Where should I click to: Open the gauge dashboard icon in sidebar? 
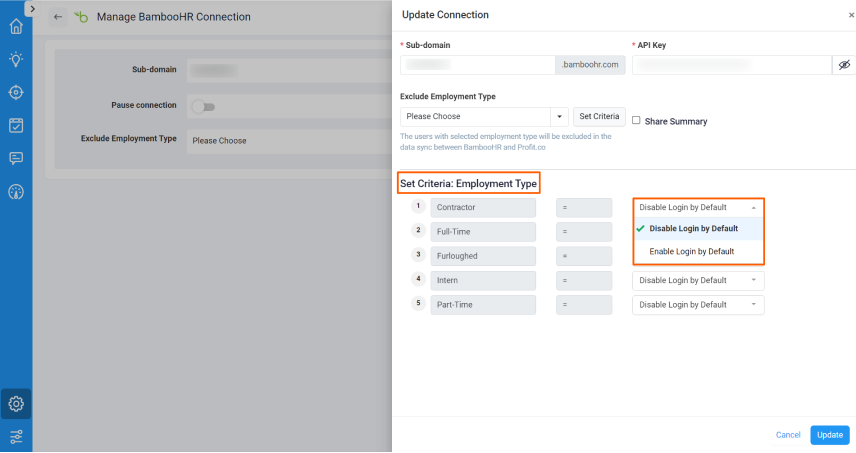[x=16, y=191]
